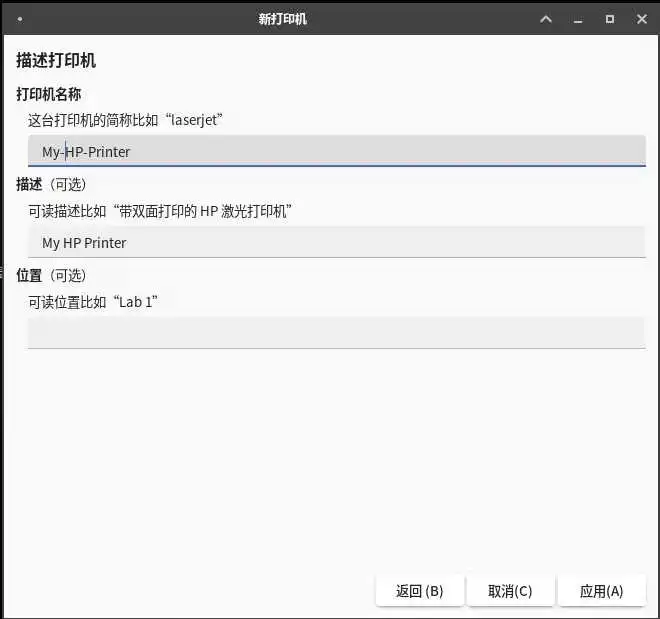660x619 pixels.
Task: Click the 新打印机 window title
Action: click(x=282, y=19)
